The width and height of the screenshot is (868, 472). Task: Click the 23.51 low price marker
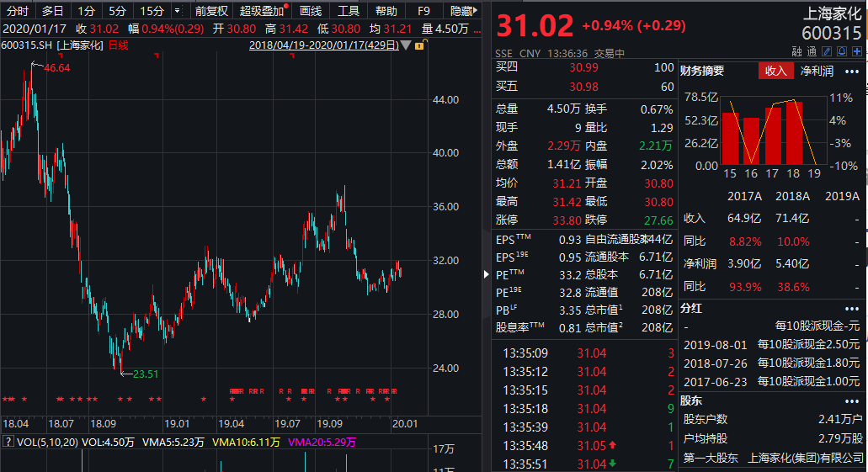point(146,374)
